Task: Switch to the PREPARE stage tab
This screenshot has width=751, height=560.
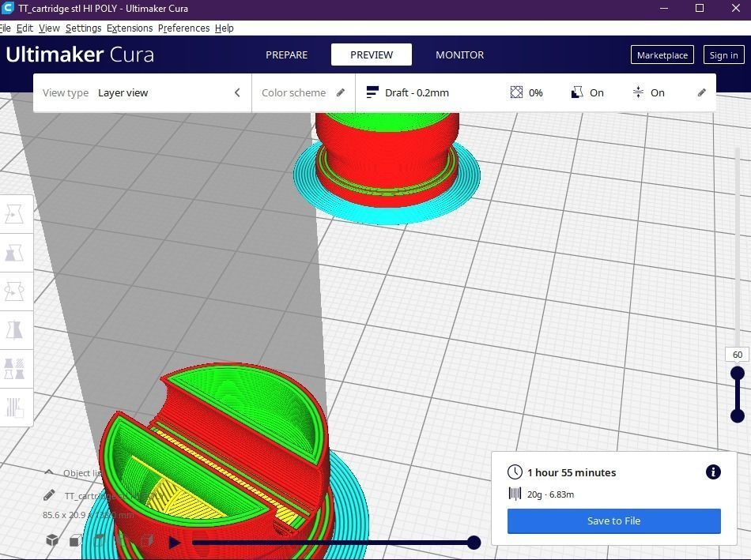Action: [286, 55]
